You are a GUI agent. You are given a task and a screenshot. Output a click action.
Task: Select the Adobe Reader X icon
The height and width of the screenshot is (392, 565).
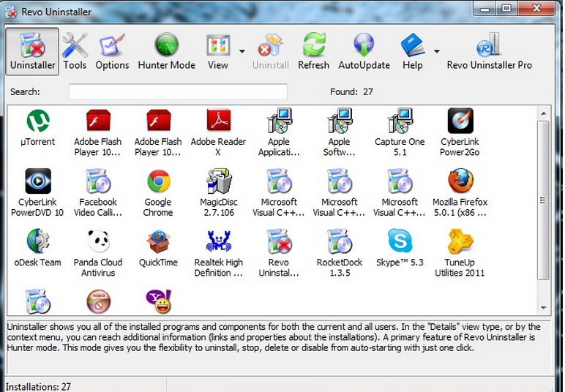coord(218,127)
